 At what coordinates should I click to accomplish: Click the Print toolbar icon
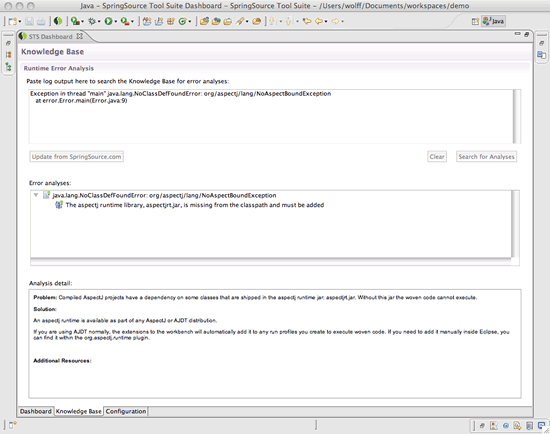(x=41, y=21)
